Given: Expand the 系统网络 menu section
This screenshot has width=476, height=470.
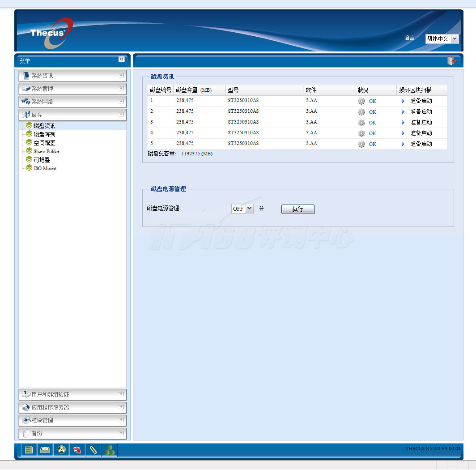Looking at the screenshot, I should pyautogui.click(x=121, y=102).
